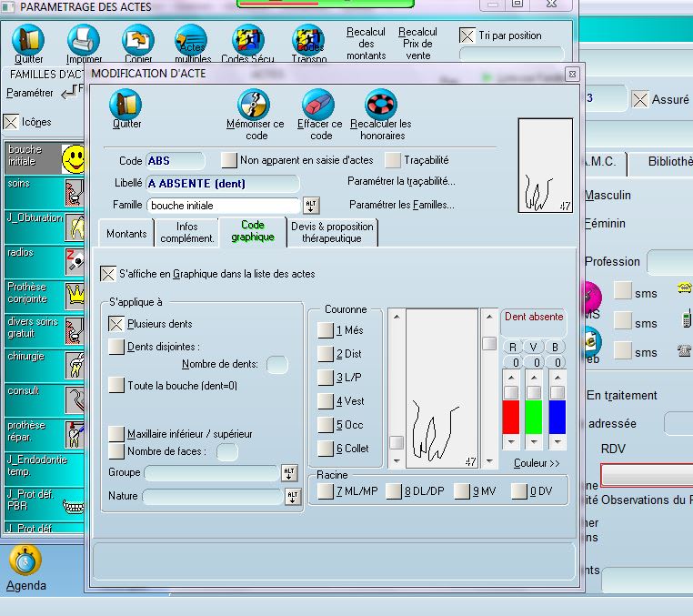Screen dimensions: 693x616
Task: Click the Mémoriser ce code icon
Action: click(x=254, y=104)
